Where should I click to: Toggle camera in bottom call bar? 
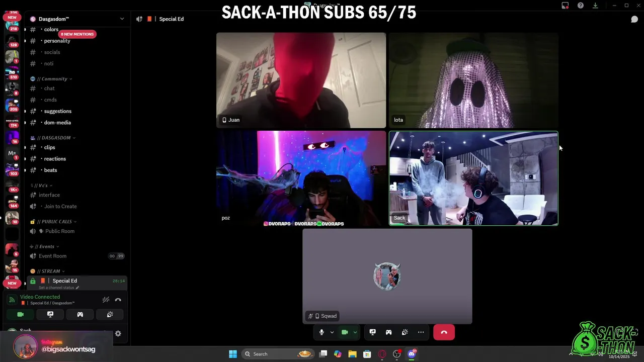pyautogui.click(x=345, y=332)
